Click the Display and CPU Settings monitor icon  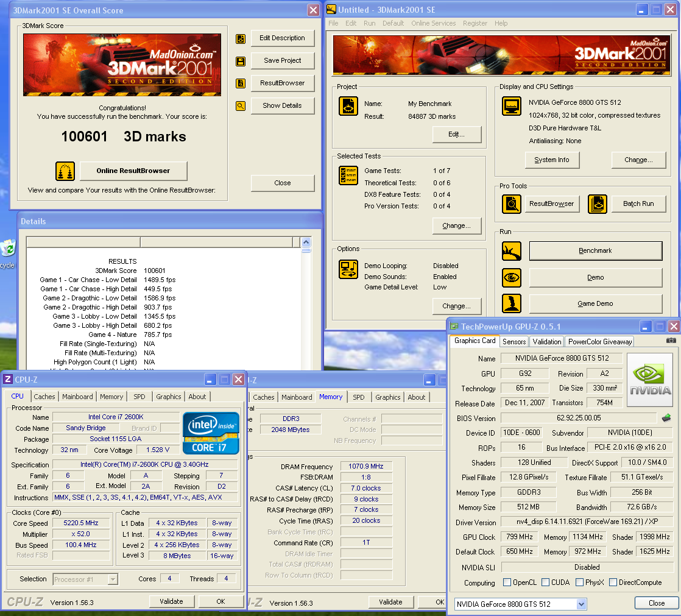(x=511, y=106)
